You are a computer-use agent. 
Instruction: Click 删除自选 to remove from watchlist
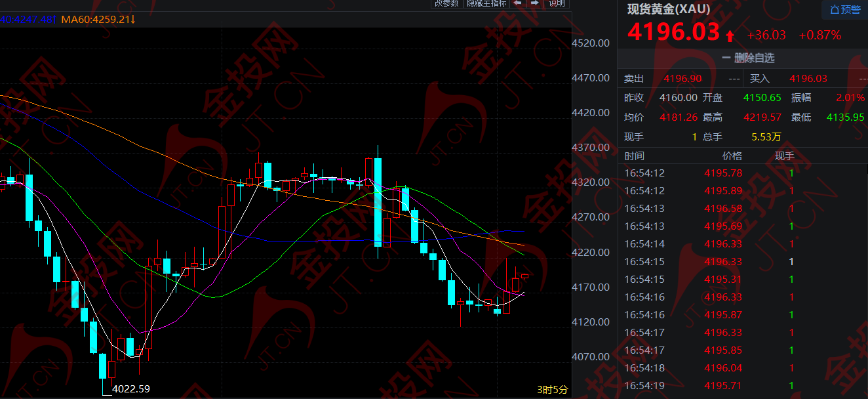point(748,58)
